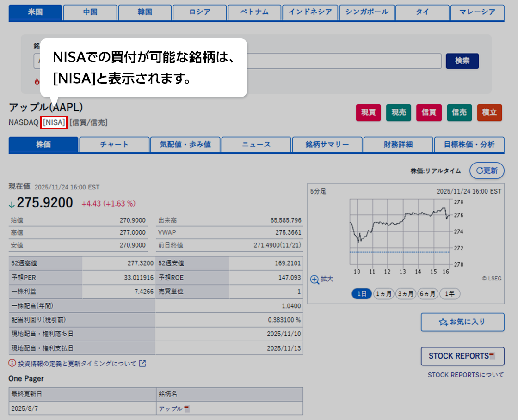Open STOCK REPORTSについて link
518x420 pixels.
(466, 375)
